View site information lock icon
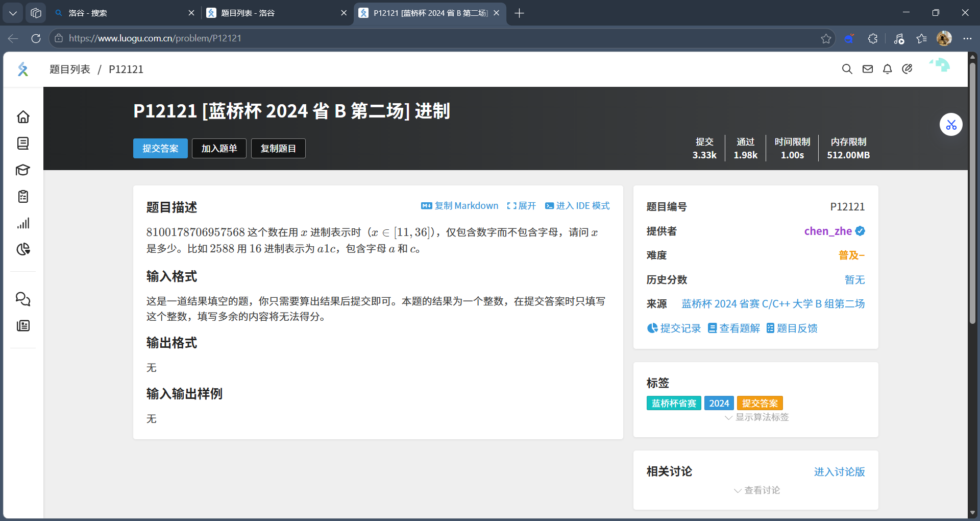The height and width of the screenshot is (521, 980). click(59, 38)
